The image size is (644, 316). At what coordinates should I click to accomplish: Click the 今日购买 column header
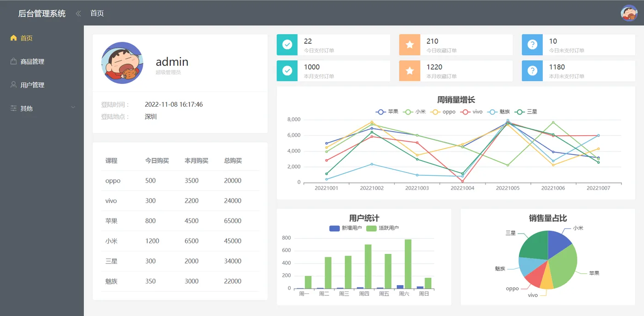157,161
